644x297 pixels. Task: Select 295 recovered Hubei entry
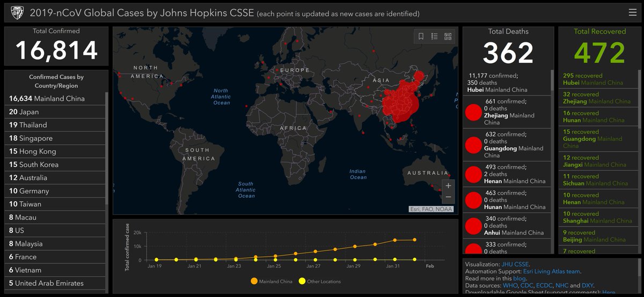pos(597,79)
